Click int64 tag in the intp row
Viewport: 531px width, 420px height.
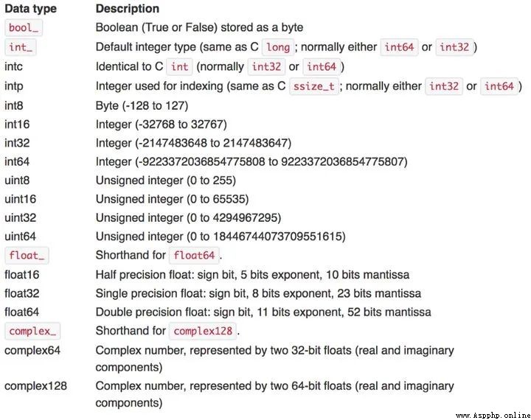click(499, 86)
